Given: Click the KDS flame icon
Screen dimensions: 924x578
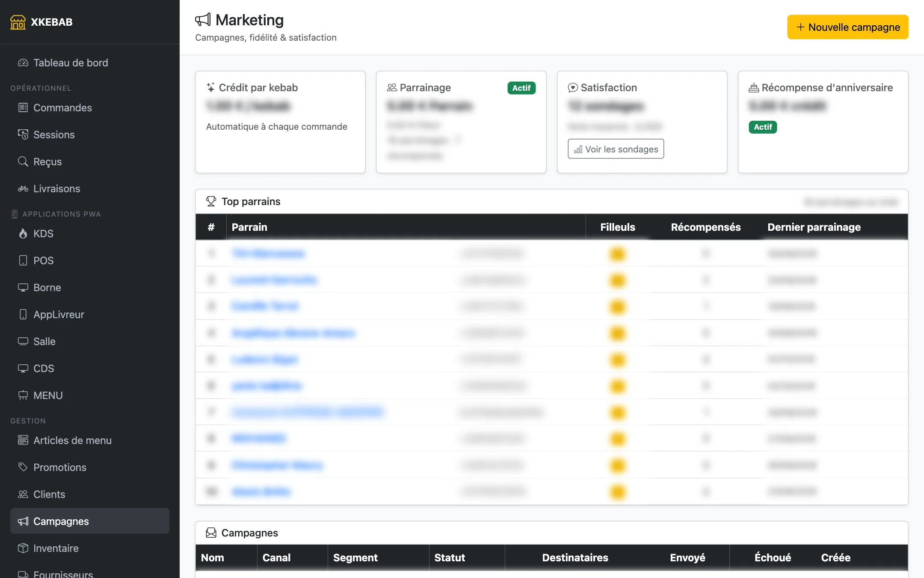Looking at the screenshot, I should pos(23,234).
